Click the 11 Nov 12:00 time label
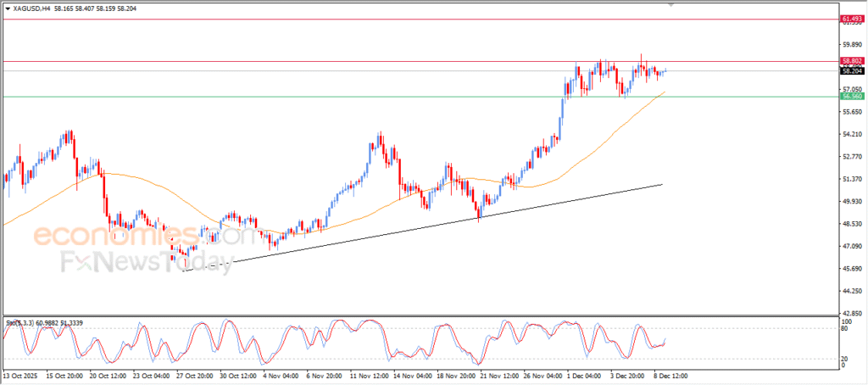868x385 pixels. (x=368, y=375)
